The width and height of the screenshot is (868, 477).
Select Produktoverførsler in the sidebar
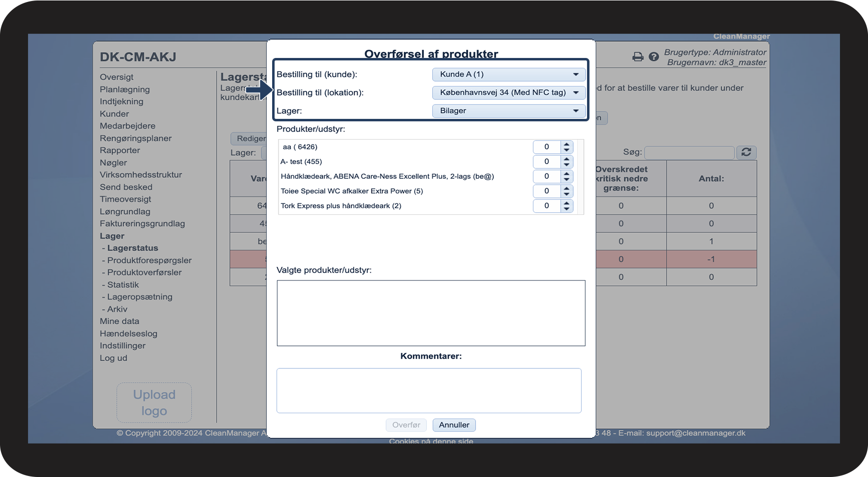coord(144,272)
